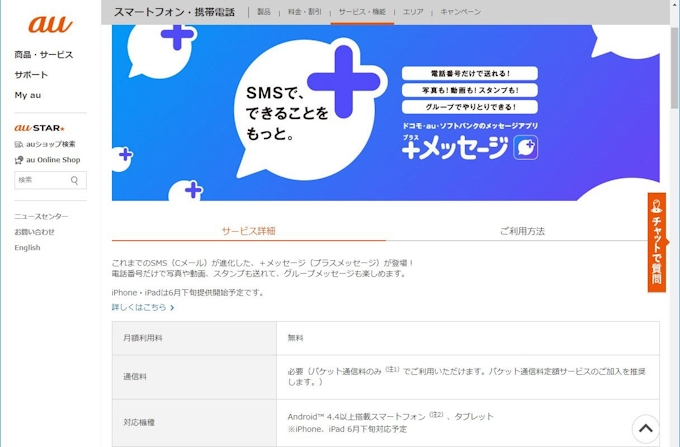
Task: Click the au logo
Action: click(49, 24)
